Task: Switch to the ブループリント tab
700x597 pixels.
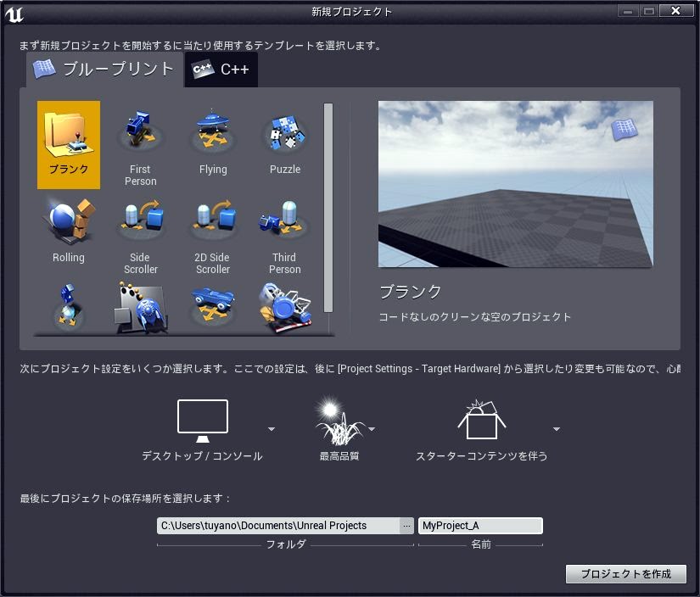Action: tap(104, 70)
